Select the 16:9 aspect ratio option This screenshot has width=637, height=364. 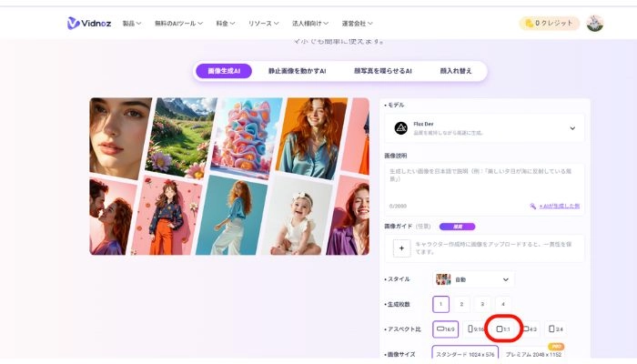[x=445, y=329]
